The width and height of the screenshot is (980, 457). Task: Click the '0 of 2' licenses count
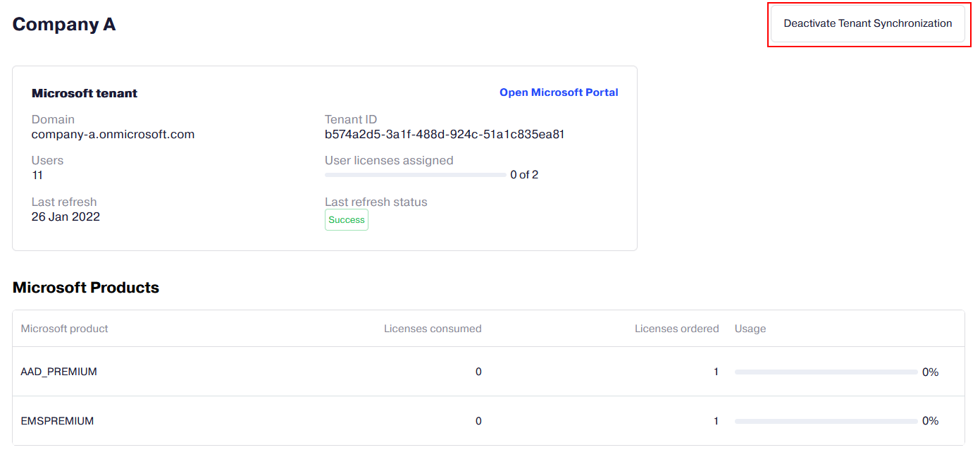click(524, 175)
